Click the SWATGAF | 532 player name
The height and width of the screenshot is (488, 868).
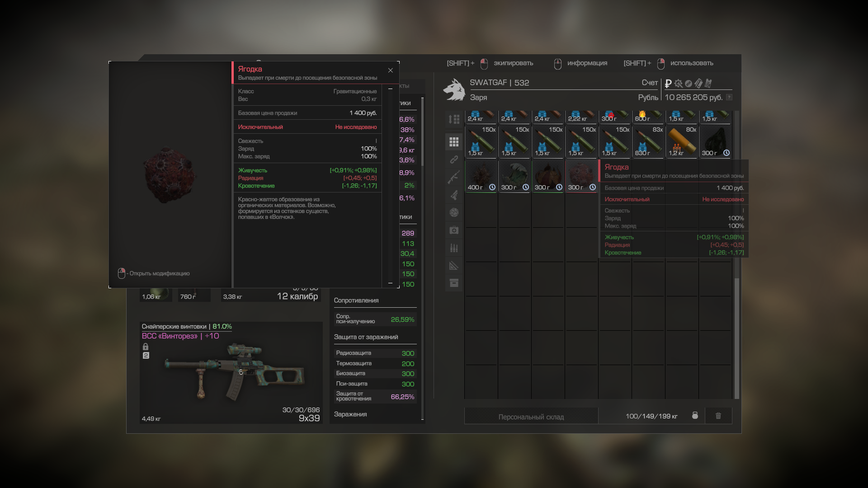click(499, 83)
